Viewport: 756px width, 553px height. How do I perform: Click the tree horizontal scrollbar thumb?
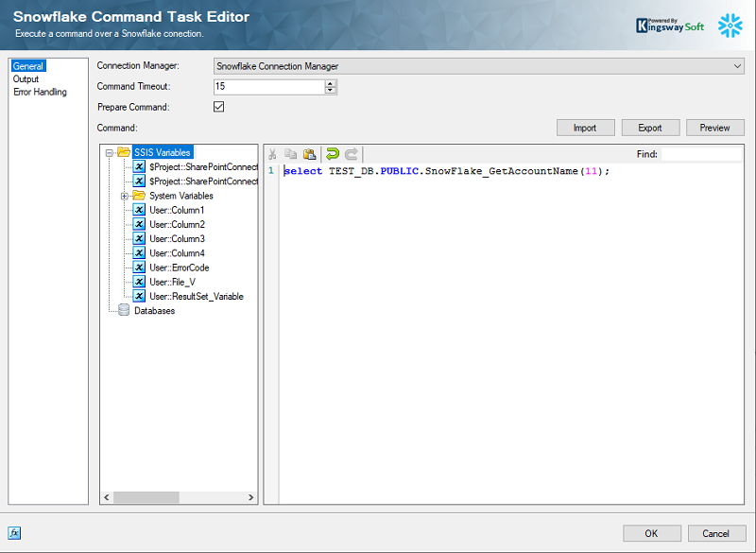pos(146,497)
